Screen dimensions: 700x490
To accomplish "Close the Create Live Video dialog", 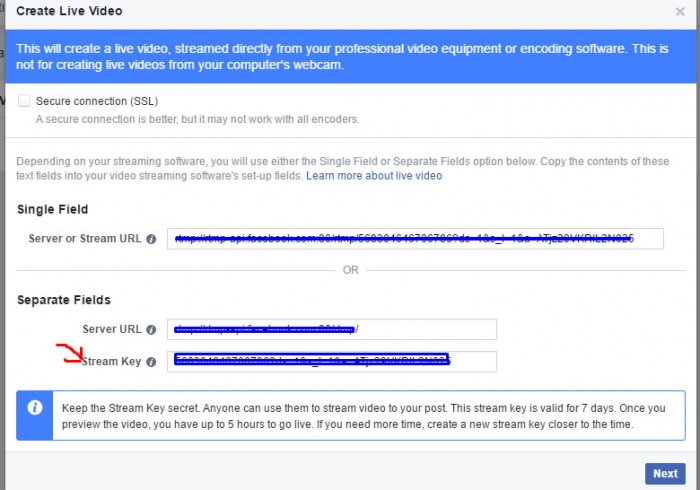I will click(680, 12).
